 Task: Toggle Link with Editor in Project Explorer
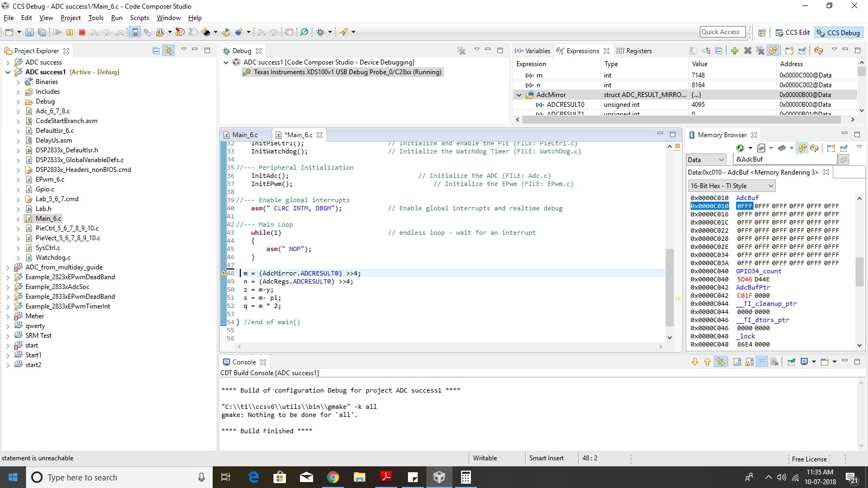tap(169, 50)
